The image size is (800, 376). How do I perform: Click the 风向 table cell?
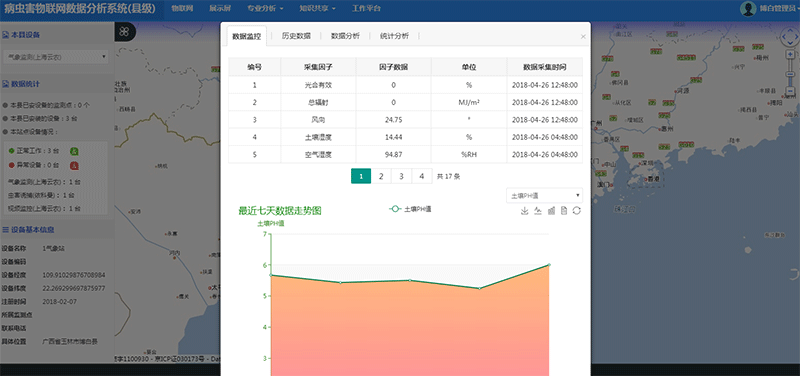[x=318, y=120]
